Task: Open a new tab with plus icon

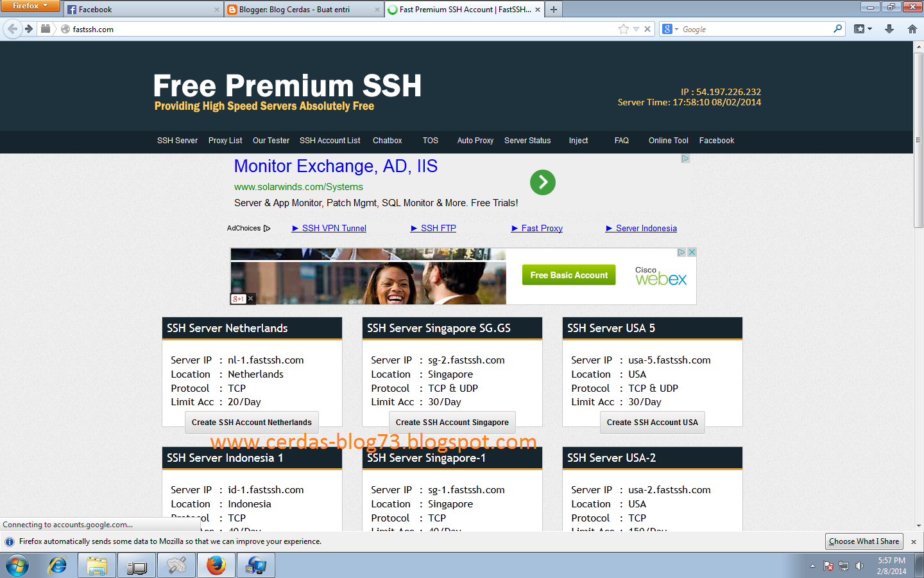Action: click(x=554, y=10)
